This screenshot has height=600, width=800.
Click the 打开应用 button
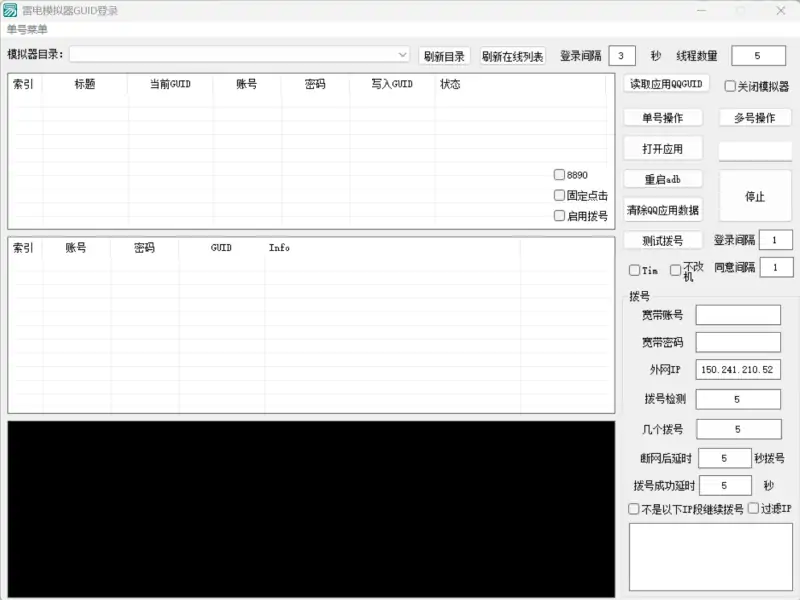point(664,147)
